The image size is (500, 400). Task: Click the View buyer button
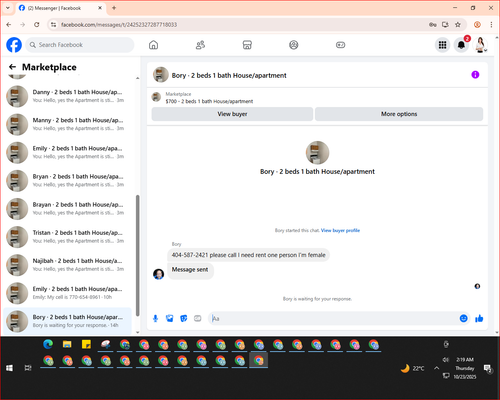pyautogui.click(x=232, y=114)
